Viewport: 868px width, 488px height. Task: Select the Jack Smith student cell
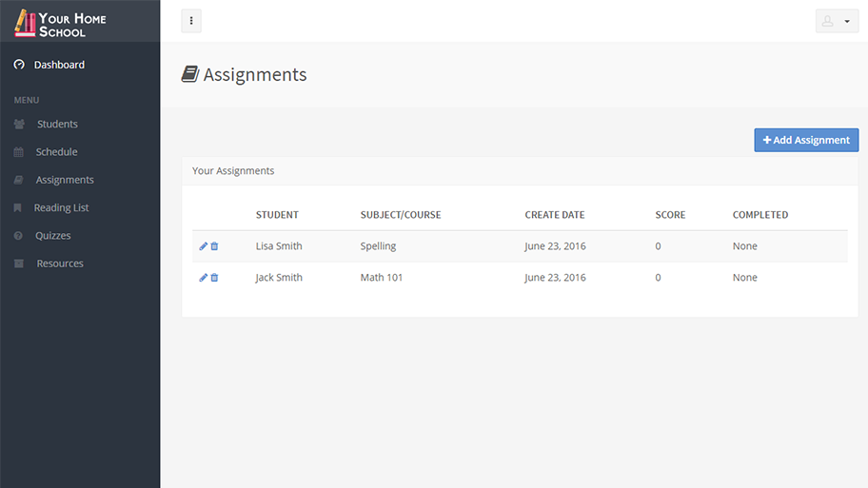(x=279, y=278)
